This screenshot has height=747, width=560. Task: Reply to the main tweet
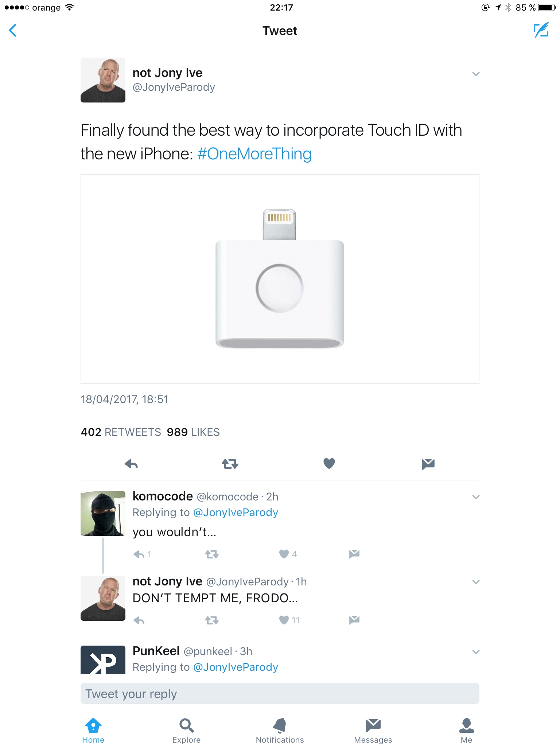(131, 464)
